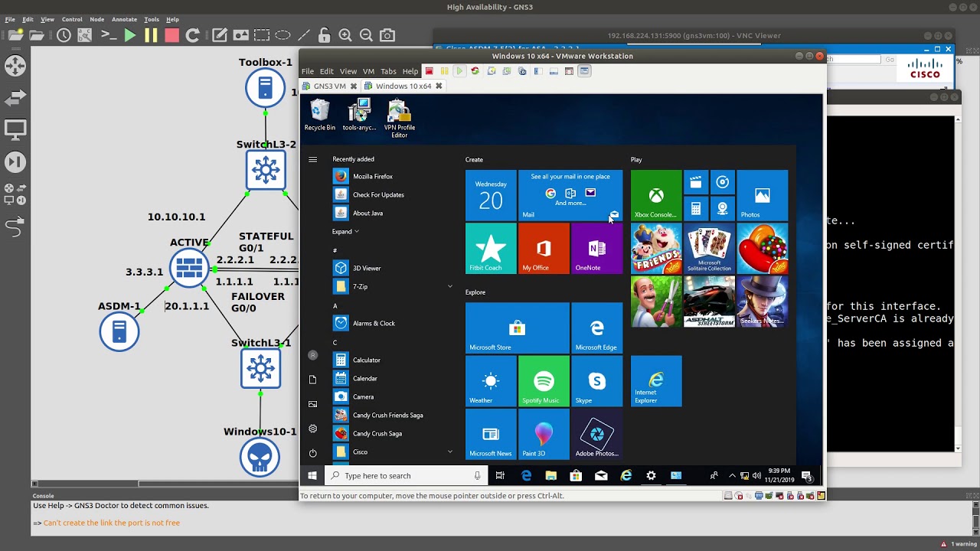980x551 pixels.
Task: Open Start menu hamburger navigation
Action: click(x=312, y=159)
